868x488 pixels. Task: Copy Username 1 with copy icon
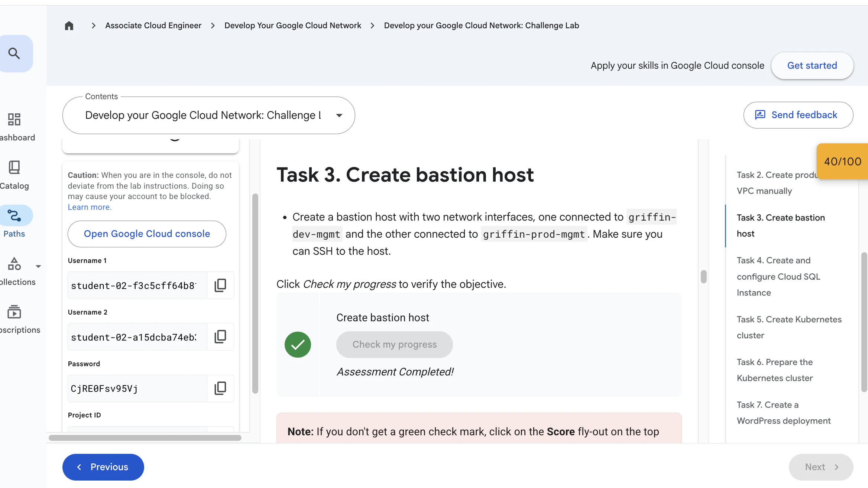(x=220, y=285)
